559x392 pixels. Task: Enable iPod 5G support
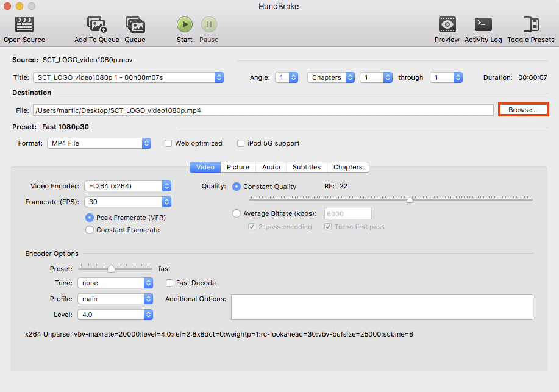[x=241, y=143]
